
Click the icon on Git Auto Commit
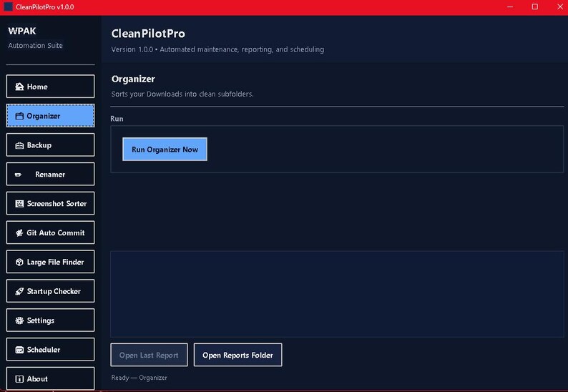tap(19, 233)
